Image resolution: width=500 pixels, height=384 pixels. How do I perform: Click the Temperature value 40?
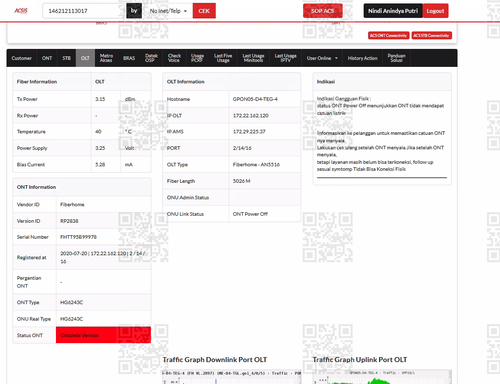(98, 132)
